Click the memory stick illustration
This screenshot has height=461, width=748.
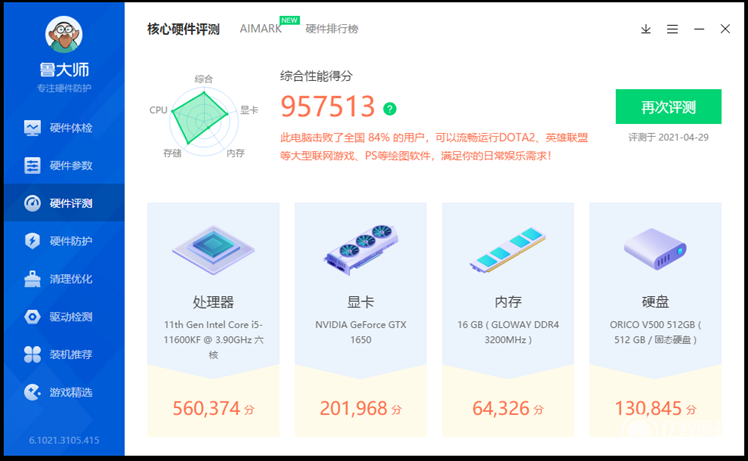pos(508,250)
